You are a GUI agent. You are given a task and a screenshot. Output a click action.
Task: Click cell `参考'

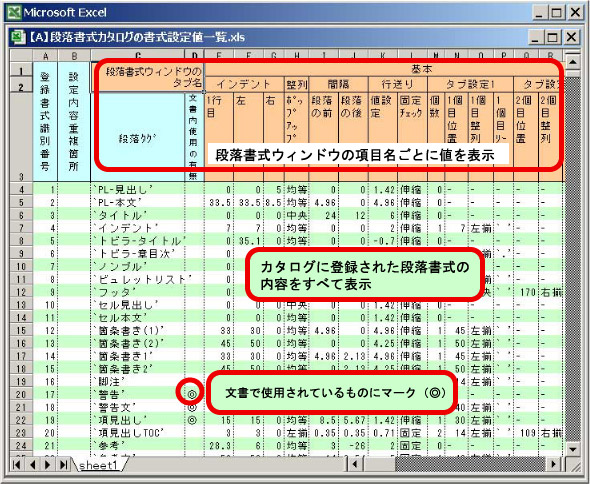click(x=138, y=446)
